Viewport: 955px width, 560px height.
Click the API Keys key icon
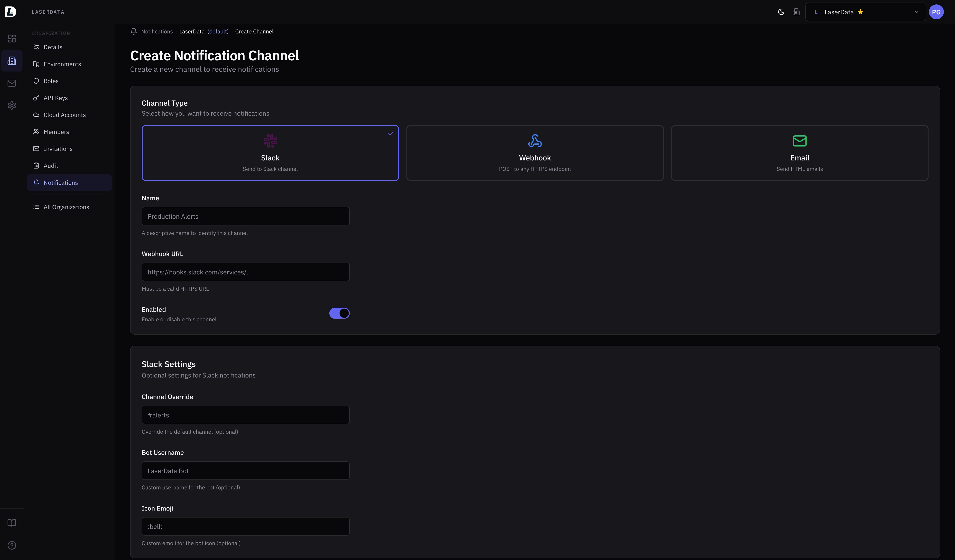pyautogui.click(x=36, y=98)
